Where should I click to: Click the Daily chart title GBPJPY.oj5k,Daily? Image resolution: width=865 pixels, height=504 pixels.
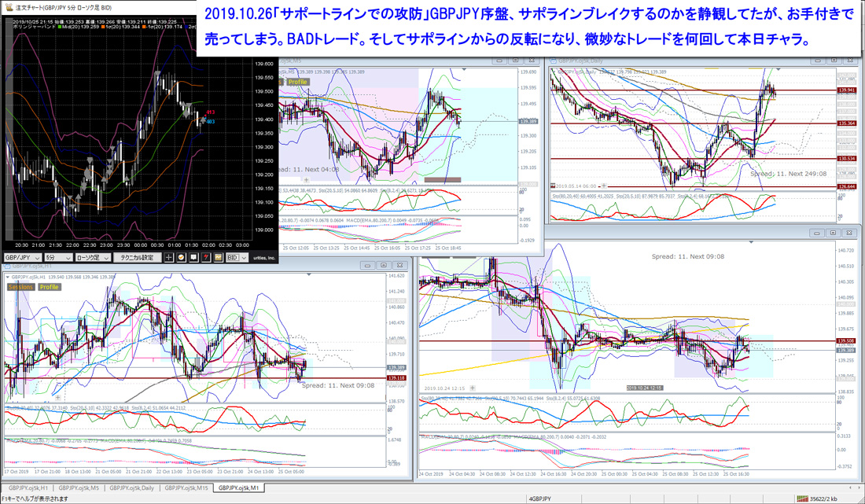581,61
